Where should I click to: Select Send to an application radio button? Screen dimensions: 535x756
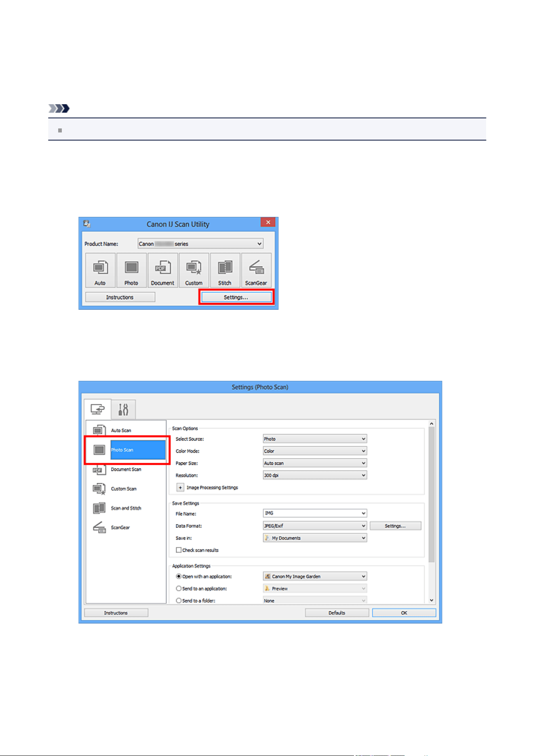[x=179, y=588]
